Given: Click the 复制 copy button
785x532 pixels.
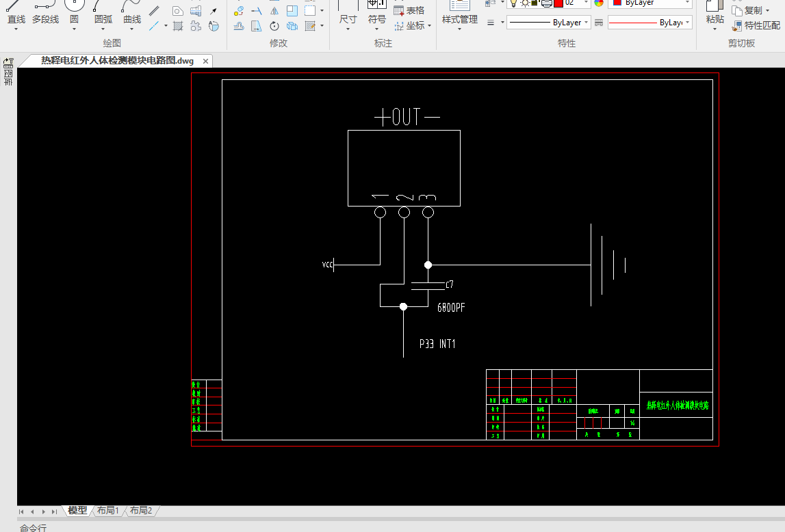Looking at the screenshot, I should point(751,10).
